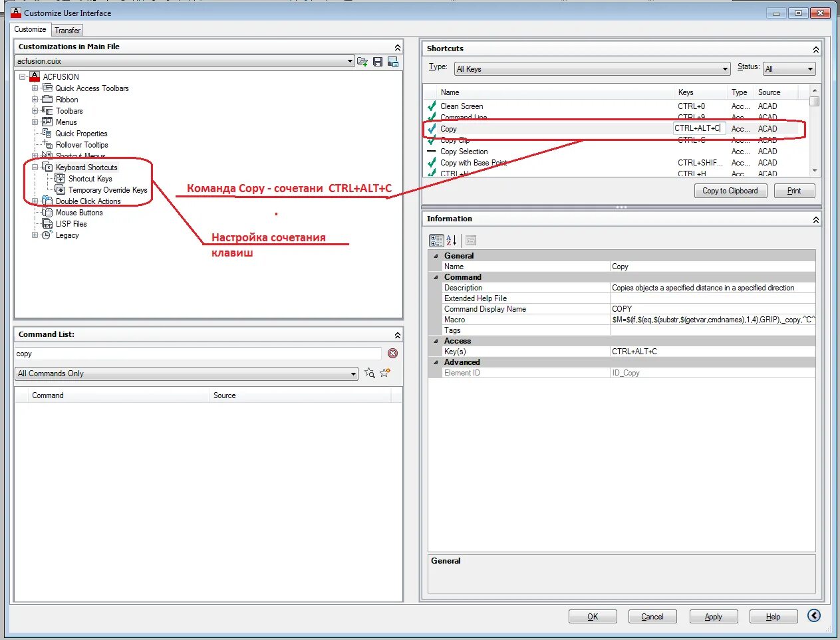The height and width of the screenshot is (640, 840).
Task: Click the Legacy node icon
Action: pos(47,235)
